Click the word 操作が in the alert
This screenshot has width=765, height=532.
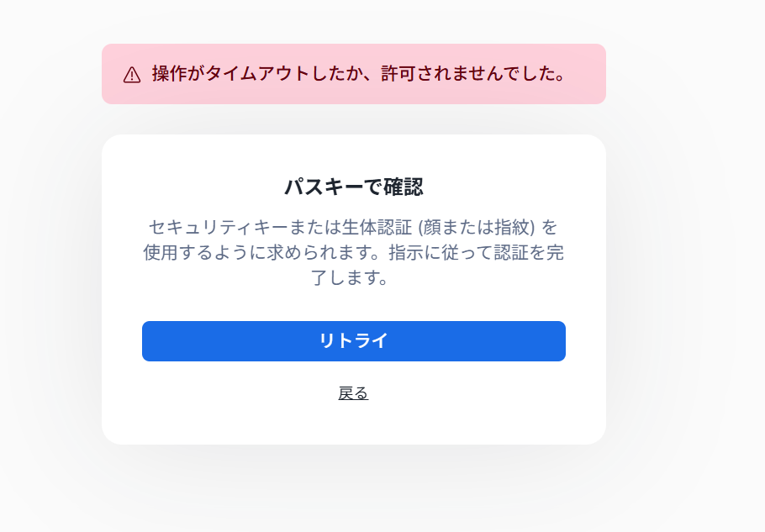tap(178, 74)
